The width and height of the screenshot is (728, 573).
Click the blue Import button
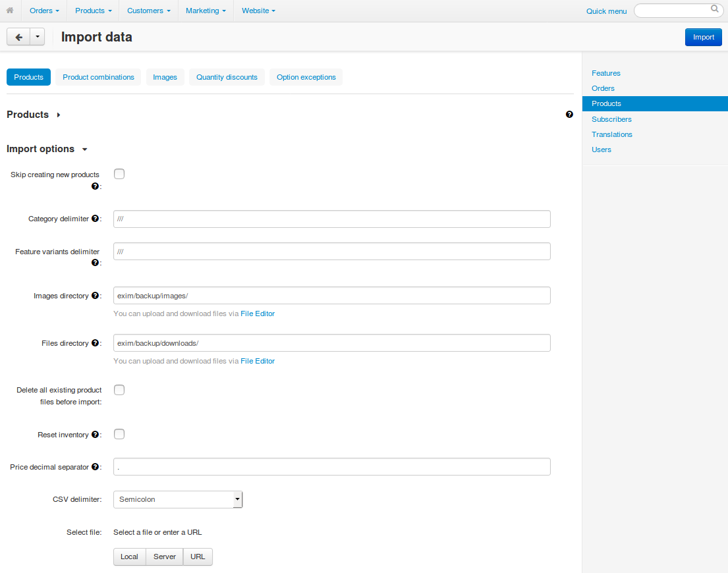point(704,37)
